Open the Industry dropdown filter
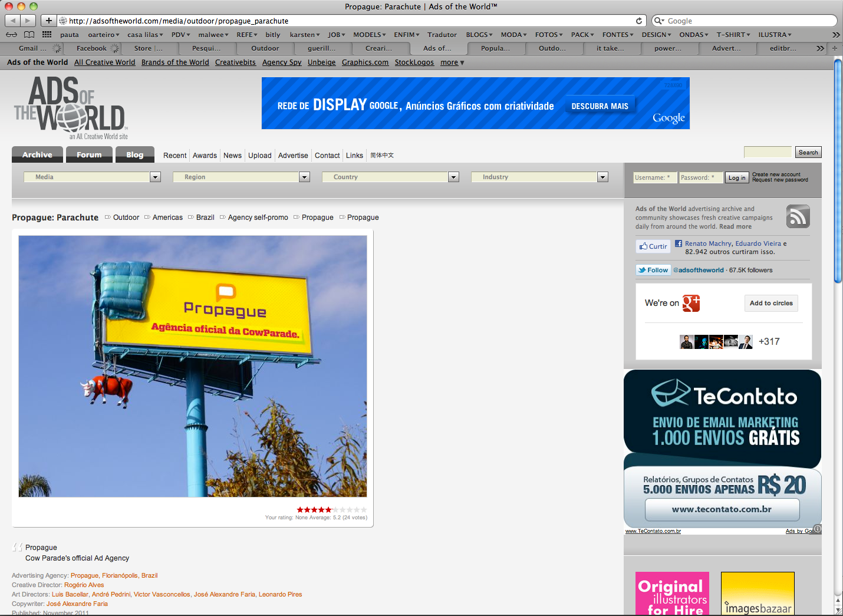 click(x=539, y=177)
